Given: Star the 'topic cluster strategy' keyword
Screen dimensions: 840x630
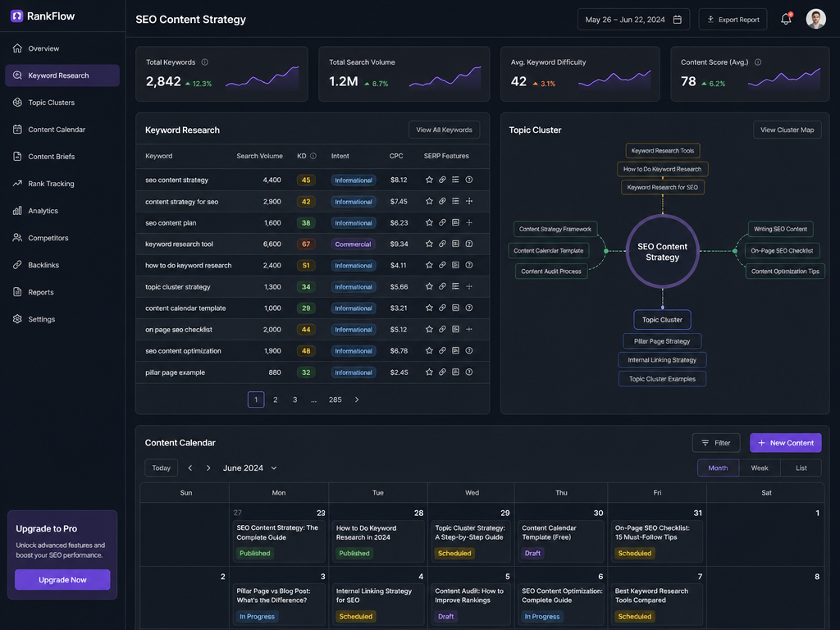Looking at the screenshot, I should pos(429,286).
